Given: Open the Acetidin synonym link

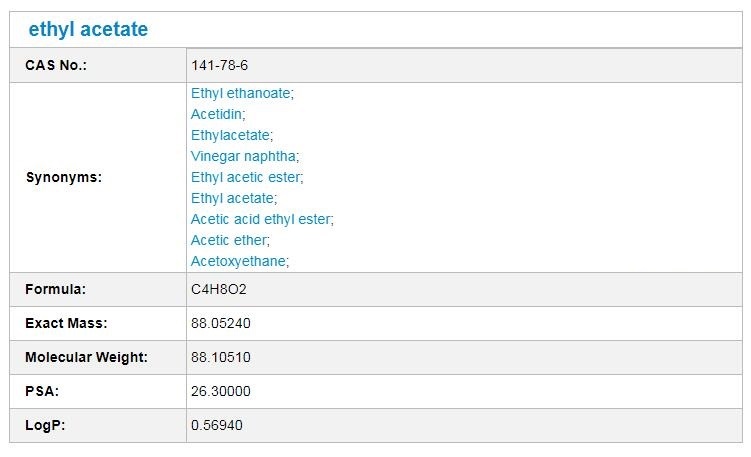Looking at the screenshot, I should [x=216, y=114].
